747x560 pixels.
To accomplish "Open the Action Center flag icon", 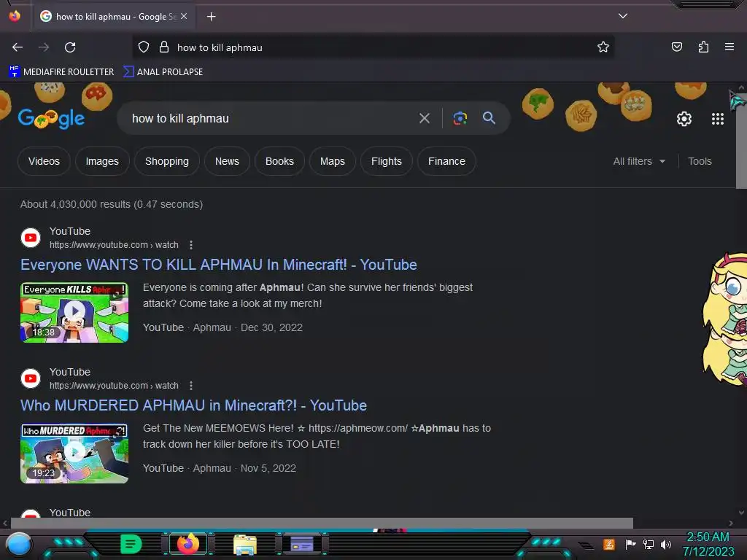I will coord(630,544).
